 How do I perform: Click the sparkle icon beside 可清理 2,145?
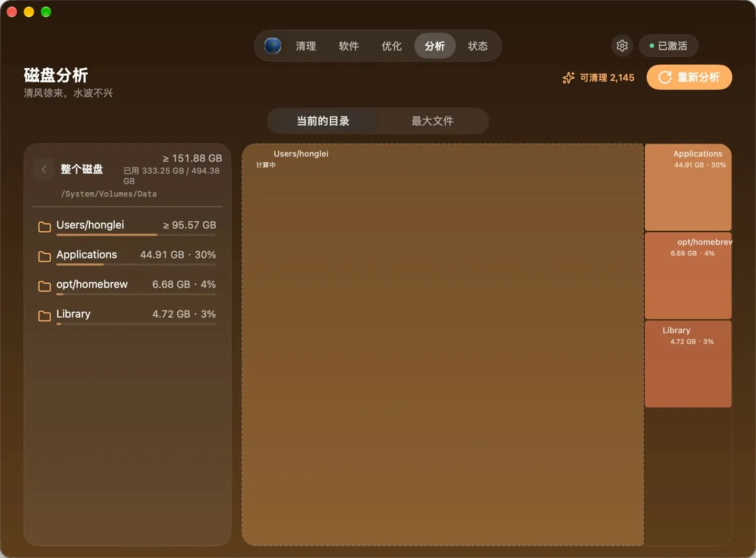pyautogui.click(x=569, y=78)
